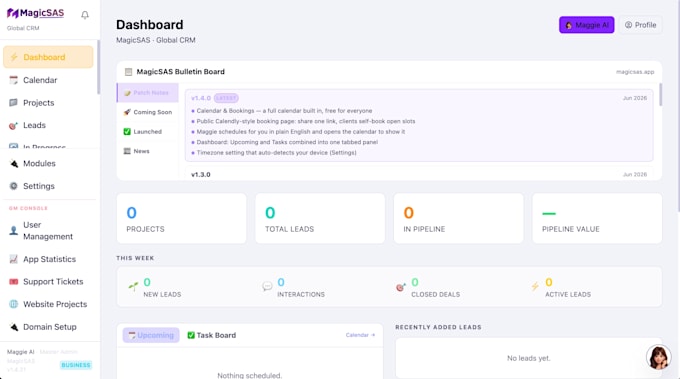
Task: Launch Maggie AI button
Action: (586, 25)
